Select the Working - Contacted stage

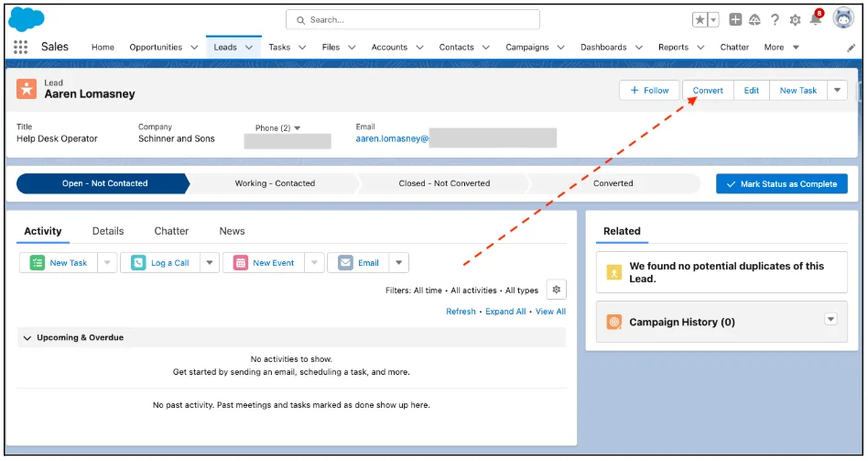[275, 183]
